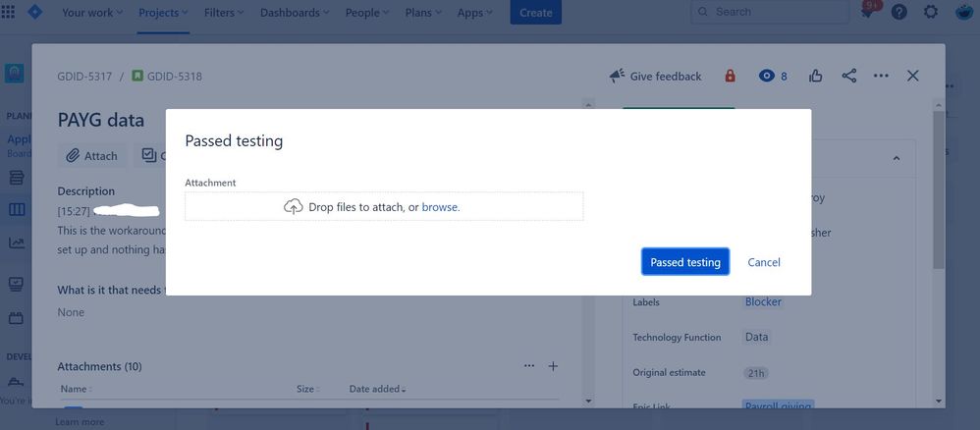The width and height of the screenshot is (980, 430).
Task: Click the Create button
Action: (x=535, y=13)
